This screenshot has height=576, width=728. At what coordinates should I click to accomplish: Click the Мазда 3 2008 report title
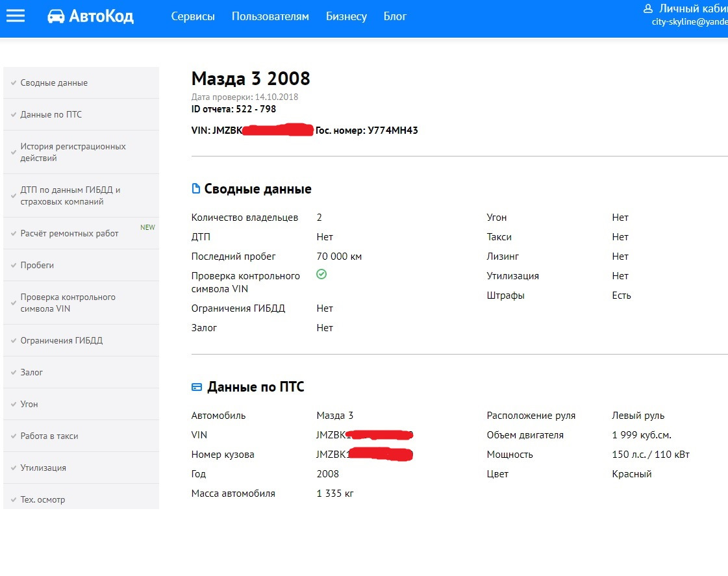251,79
